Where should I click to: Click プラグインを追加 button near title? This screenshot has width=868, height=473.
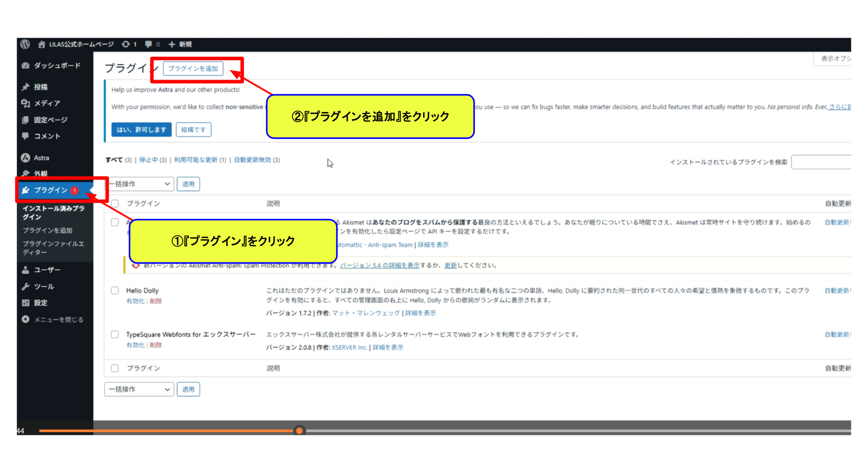click(193, 69)
